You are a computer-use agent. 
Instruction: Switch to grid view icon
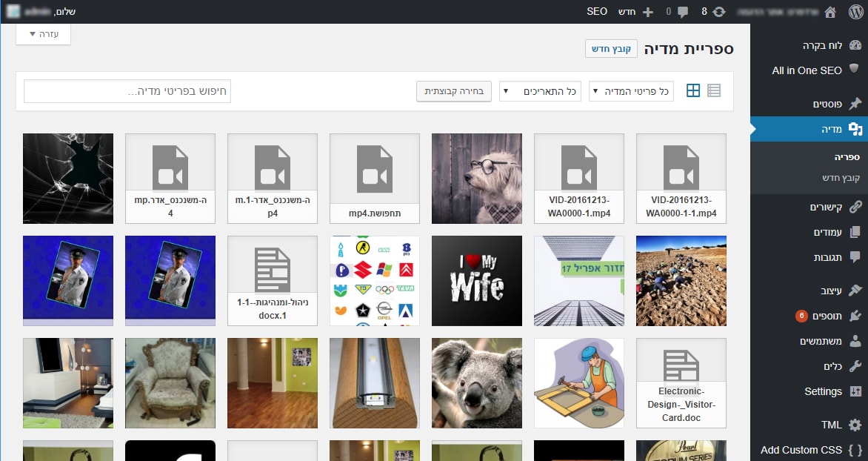click(693, 90)
